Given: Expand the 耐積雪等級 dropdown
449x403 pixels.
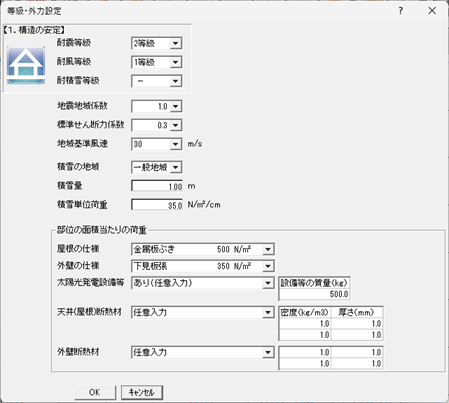Looking at the screenshot, I should tap(175, 81).
